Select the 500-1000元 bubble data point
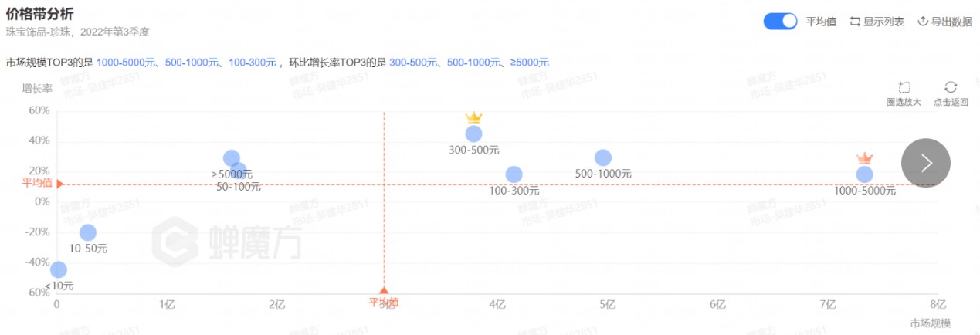Viewport: 980px width, 335px height. (x=602, y=157)
